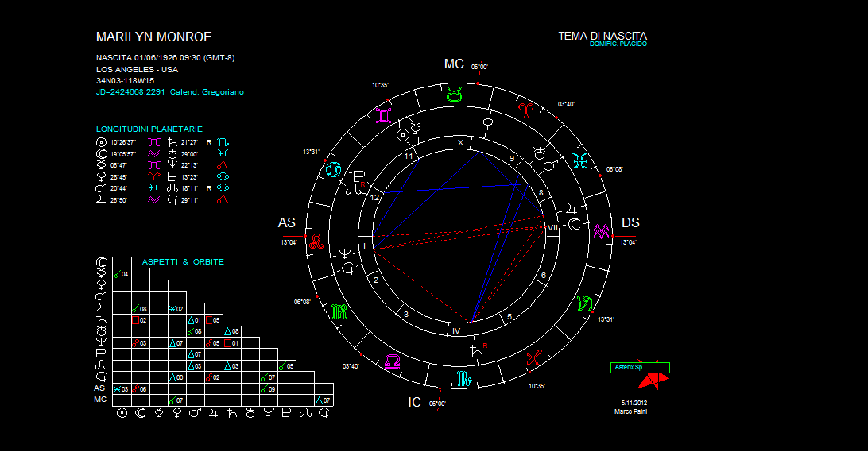Click the Marco Paini author name
This screenshot has width=868, height=452.
pos(630,411)
